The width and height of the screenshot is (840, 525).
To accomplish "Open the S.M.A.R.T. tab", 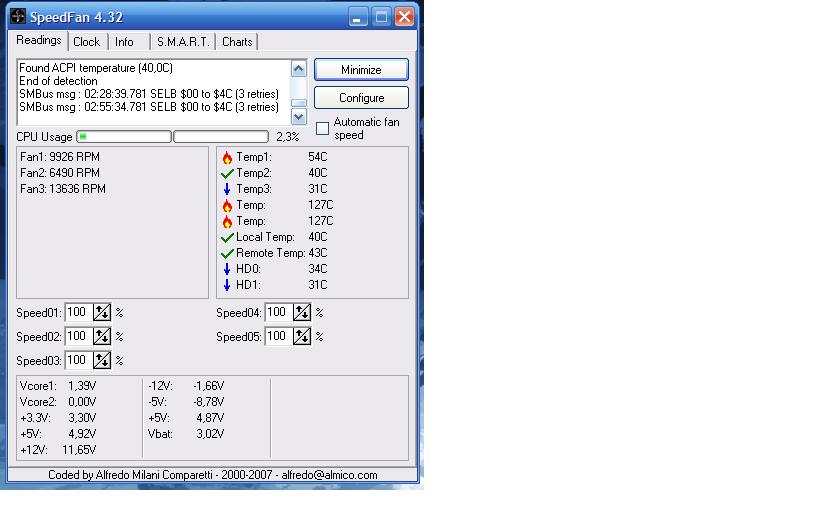I will click(183, 42).
